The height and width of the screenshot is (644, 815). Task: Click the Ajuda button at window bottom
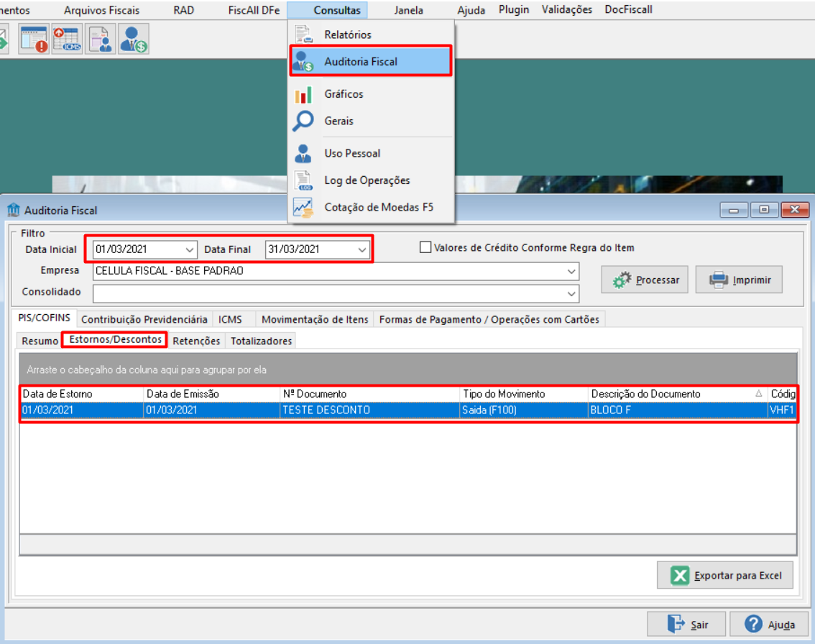[x=769, y=625]
